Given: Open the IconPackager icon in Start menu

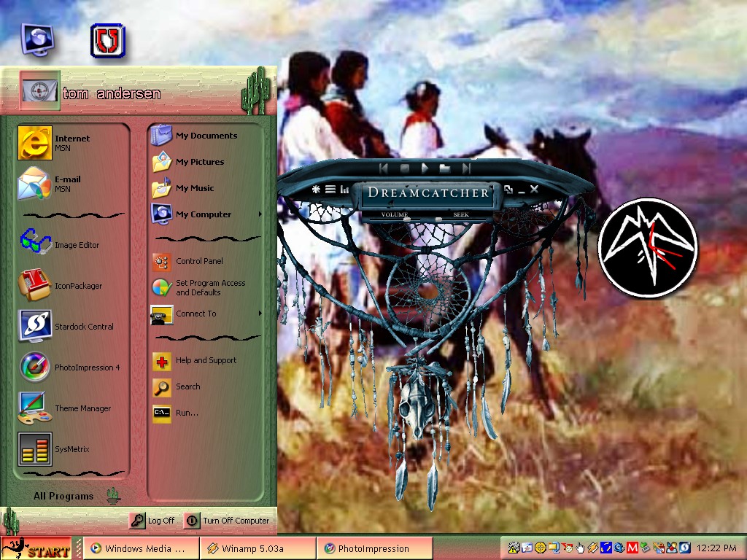Looking at the screenshot, I should [x=34, y=285].
